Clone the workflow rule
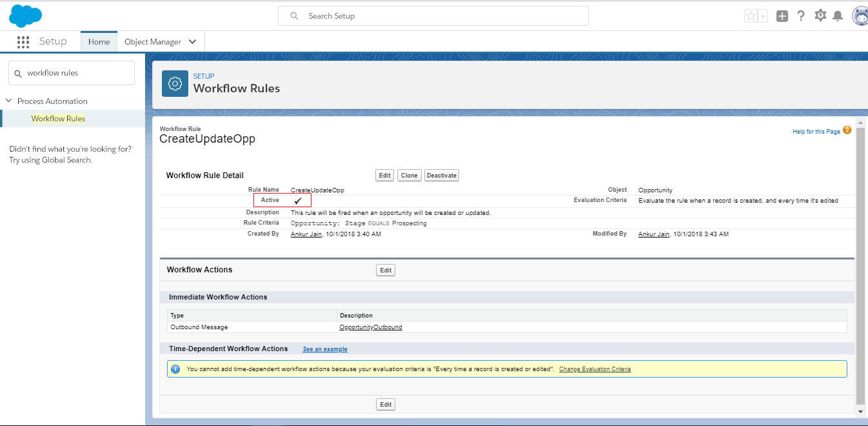The image size is (868, 426). coord(409,176)
